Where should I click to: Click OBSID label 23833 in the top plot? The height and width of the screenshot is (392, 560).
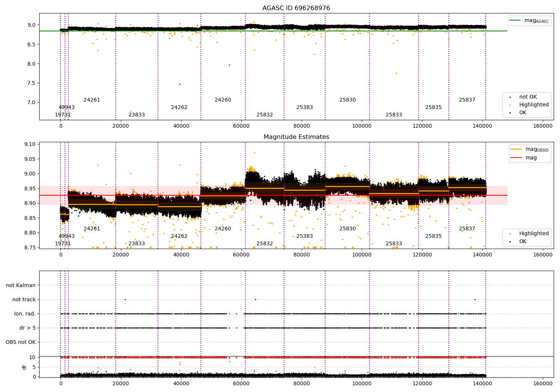tap(137, 115)
